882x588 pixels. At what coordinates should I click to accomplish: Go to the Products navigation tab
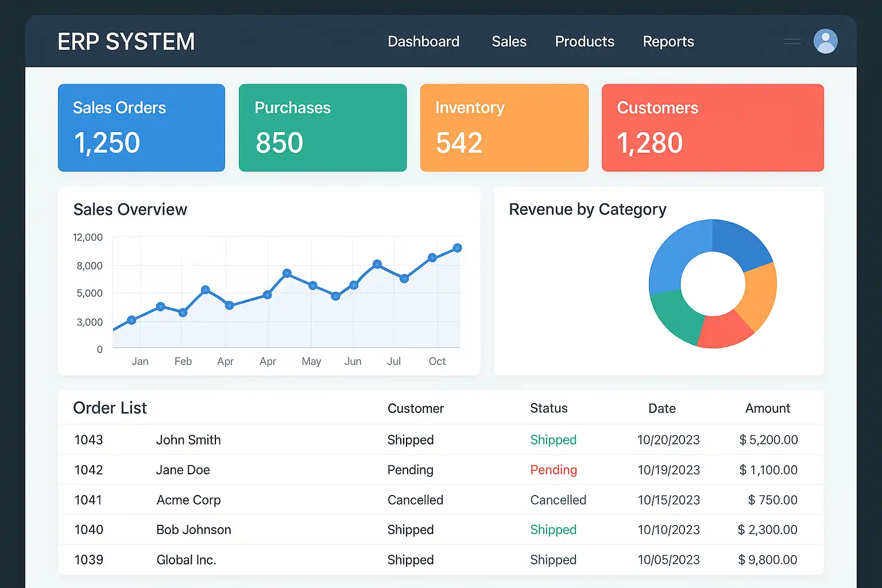click(584, 42)
